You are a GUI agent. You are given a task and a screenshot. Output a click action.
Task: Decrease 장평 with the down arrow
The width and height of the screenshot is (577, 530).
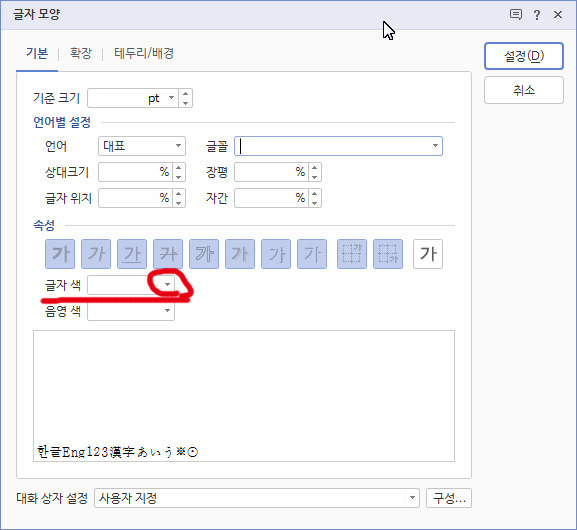tap(314, 177)
